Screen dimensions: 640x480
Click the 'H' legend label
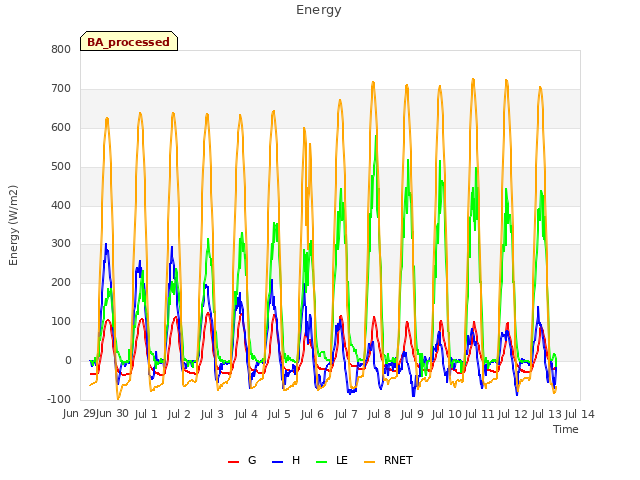pyautogui.click(x=296, y=460)
